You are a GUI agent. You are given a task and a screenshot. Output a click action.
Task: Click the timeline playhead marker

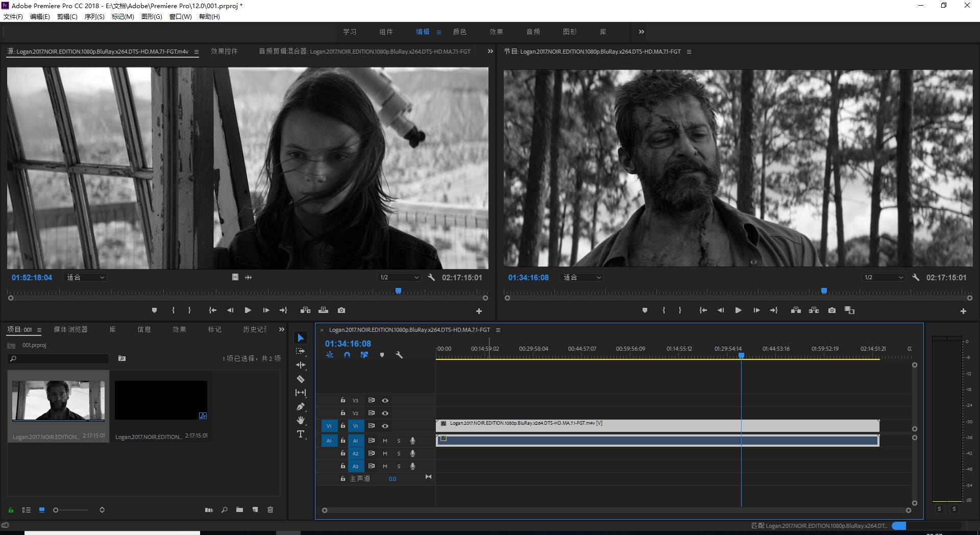741,355
